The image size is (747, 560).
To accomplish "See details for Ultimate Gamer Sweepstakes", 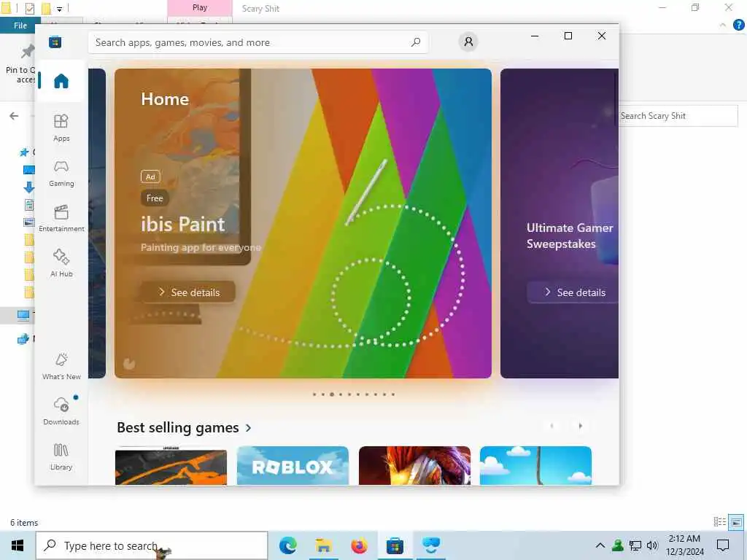I will pyautogui.click(x=573, y=292).
